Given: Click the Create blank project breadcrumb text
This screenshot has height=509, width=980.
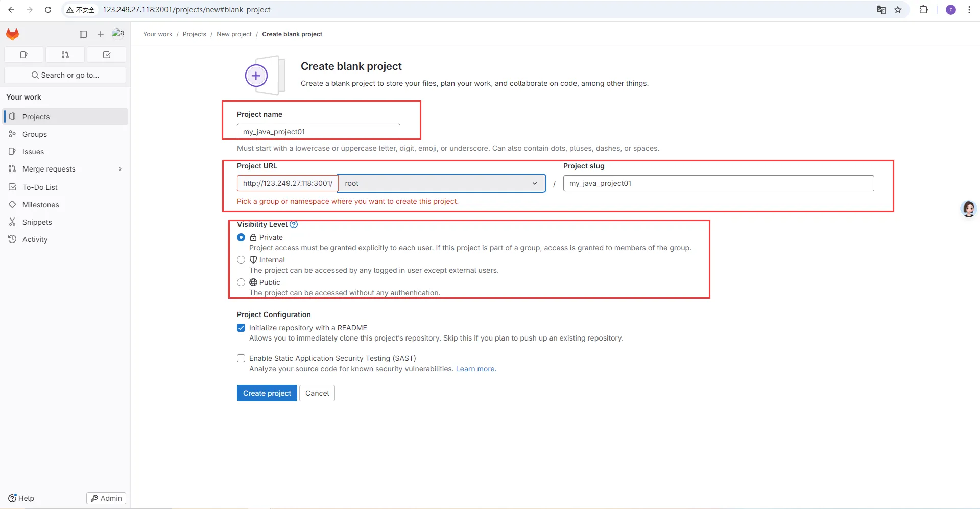Looking at the screenshot, I should pos(292,34).
